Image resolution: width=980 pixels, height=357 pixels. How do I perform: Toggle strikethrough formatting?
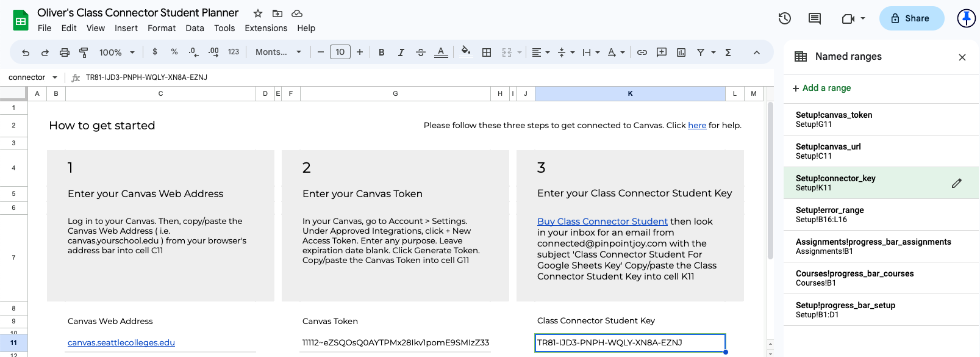(421, 52)
